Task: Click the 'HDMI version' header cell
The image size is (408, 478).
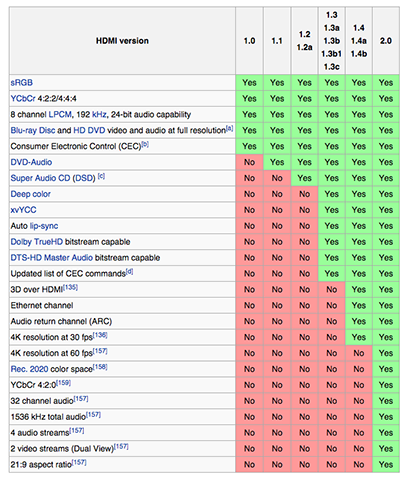Action: click(x=122, y=41)
